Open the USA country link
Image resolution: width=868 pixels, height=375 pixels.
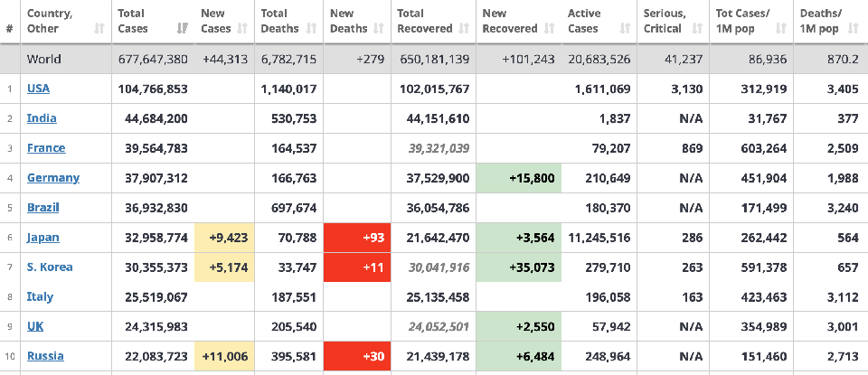[38, 89]
